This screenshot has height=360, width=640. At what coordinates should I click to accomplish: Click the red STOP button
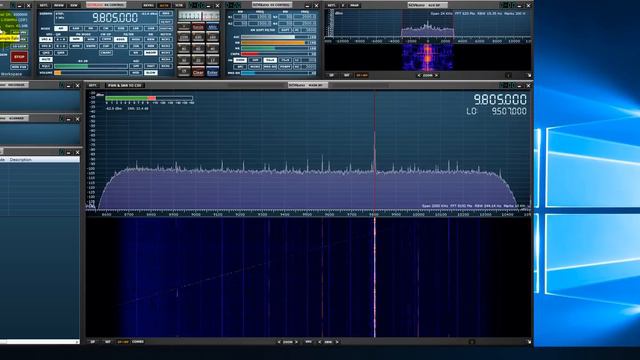(x=19, y=57)
